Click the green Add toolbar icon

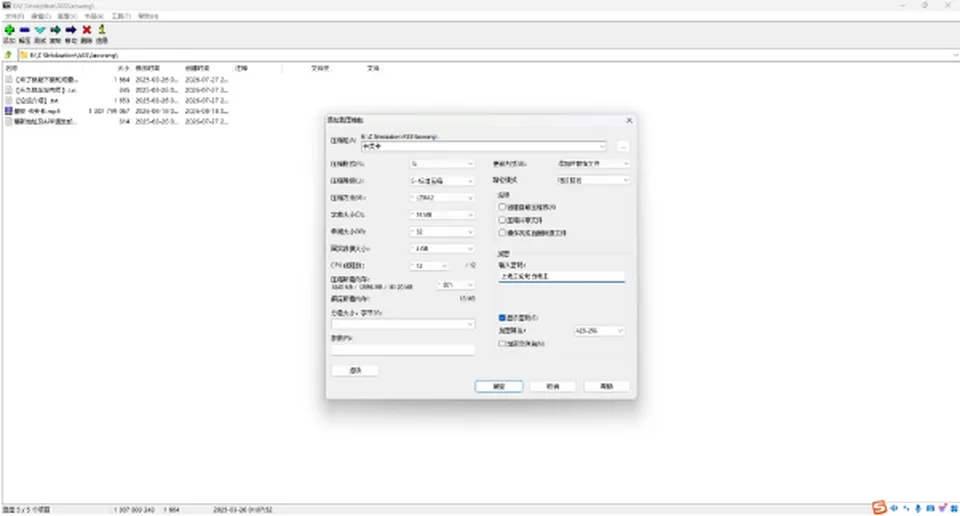pos(9,30)
